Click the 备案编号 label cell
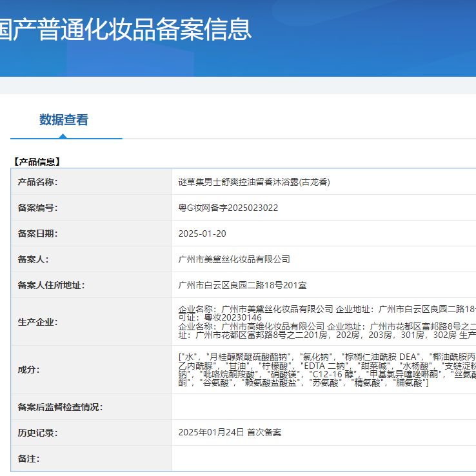476x476 pixels. click(x=92, y=208)
